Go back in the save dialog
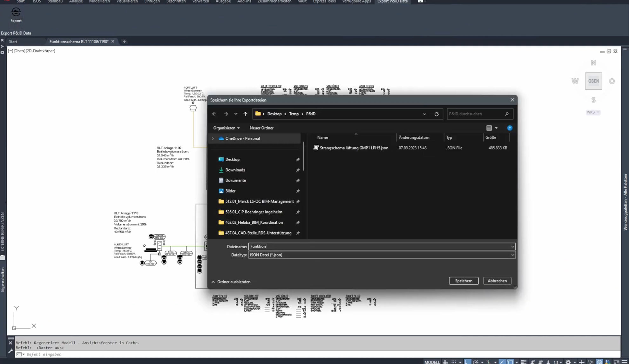 point(214,114)
